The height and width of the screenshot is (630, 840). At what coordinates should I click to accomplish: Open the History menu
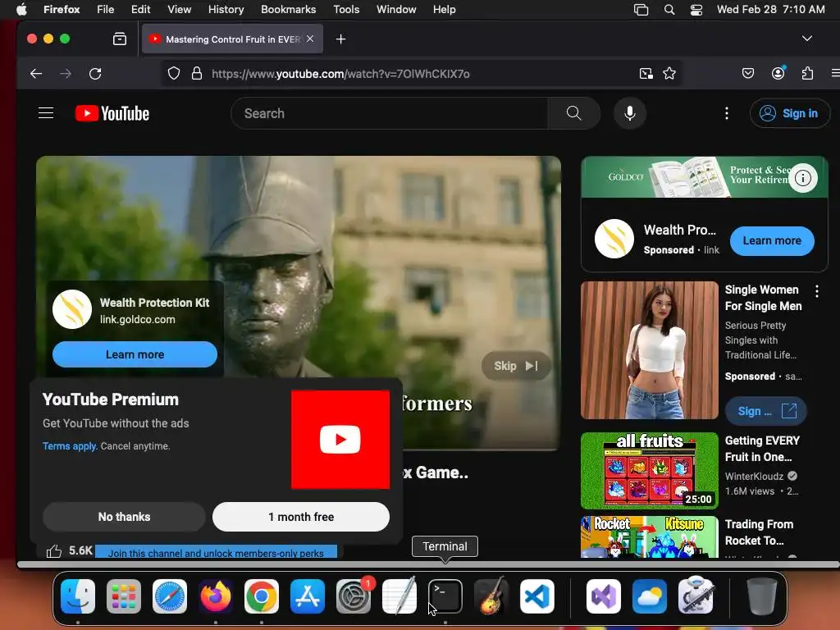[x=226, y=9]
